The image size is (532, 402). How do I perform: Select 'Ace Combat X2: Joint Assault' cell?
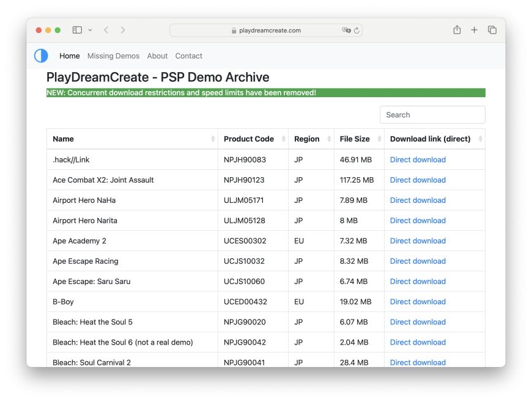coord(132,180)
